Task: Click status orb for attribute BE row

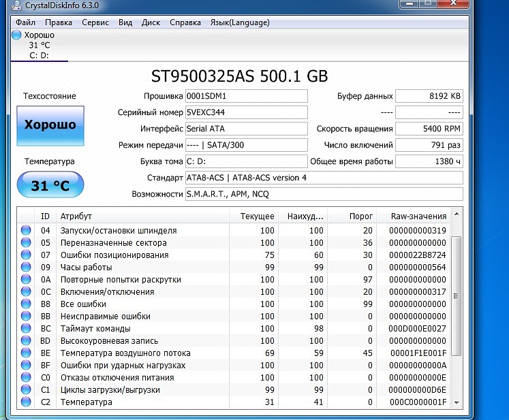Action: point(26,353)
